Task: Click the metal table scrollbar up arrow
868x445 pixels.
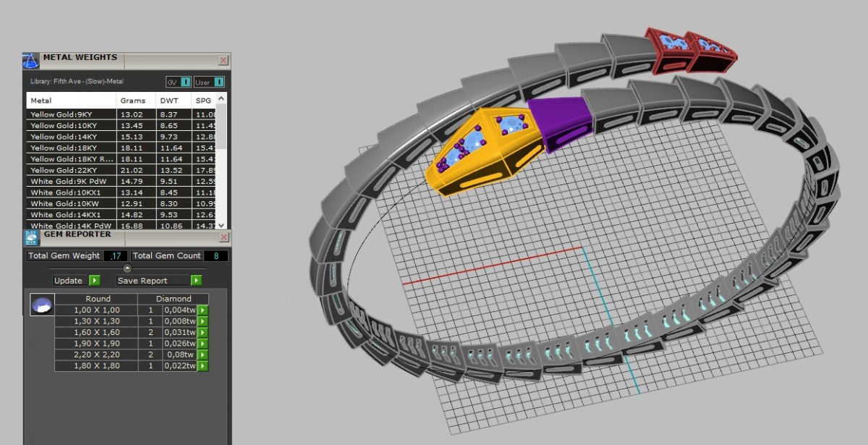Action: pyautogui.click(x=222, y=97)
